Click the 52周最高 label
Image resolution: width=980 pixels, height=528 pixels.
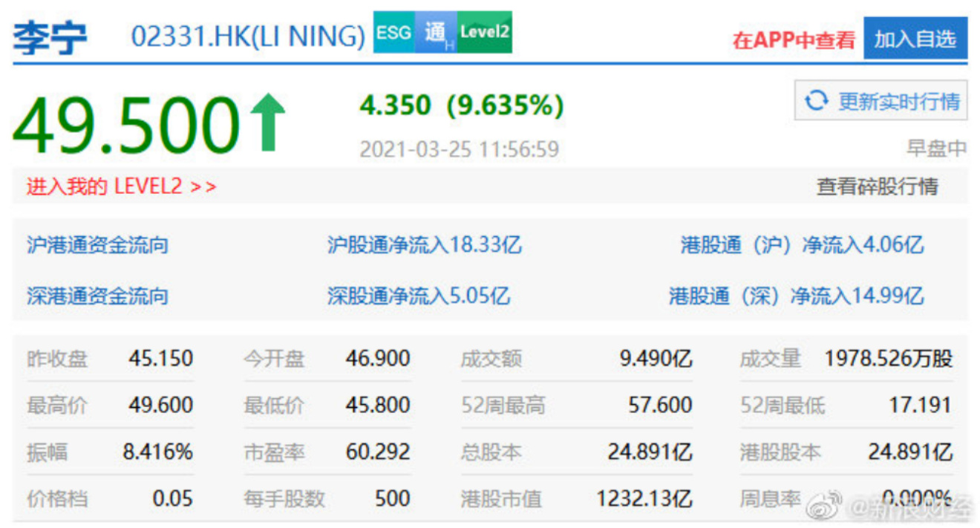[503, 405]
